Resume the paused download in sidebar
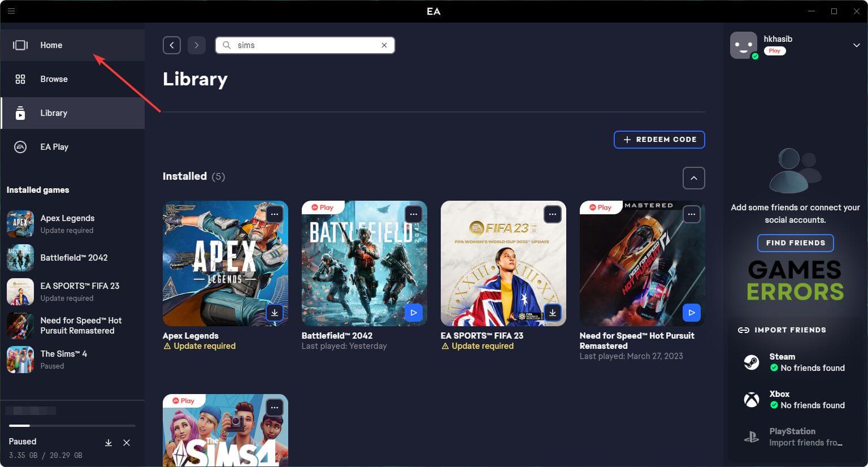Viewport: 868px width, 467px height. tap(108, 443)
